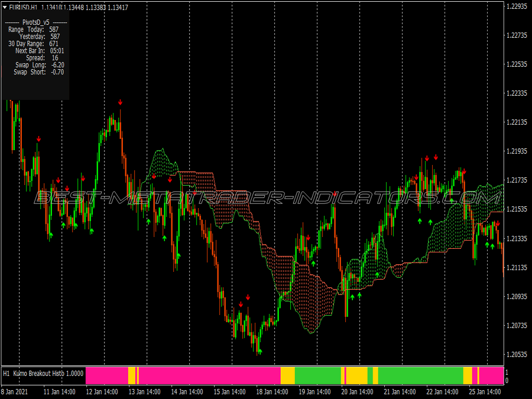The width and height of the screenshot is (532, 399).
Task: Click the 'Swap Long: -6.20' line
Action: (40, 65)
